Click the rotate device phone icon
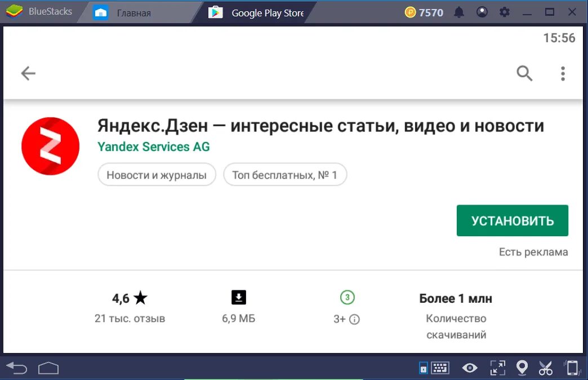The image size is (588, 380). pos(572,368)
